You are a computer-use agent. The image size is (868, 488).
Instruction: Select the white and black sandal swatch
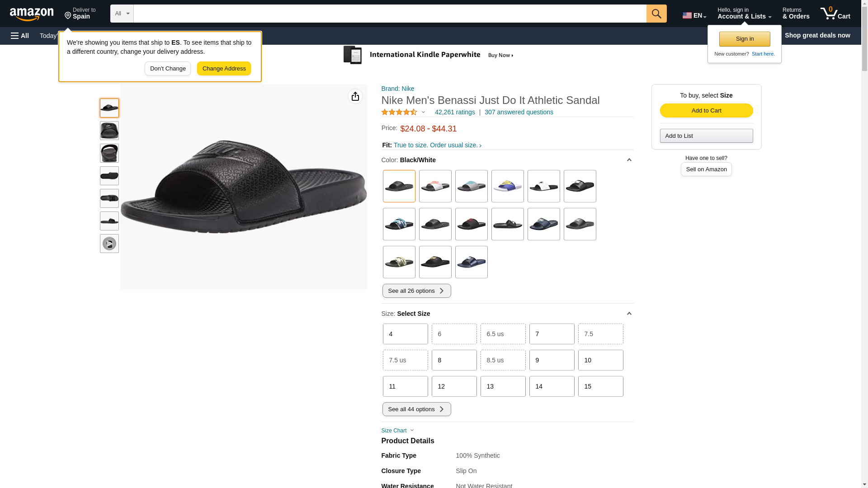click(543, 186)
